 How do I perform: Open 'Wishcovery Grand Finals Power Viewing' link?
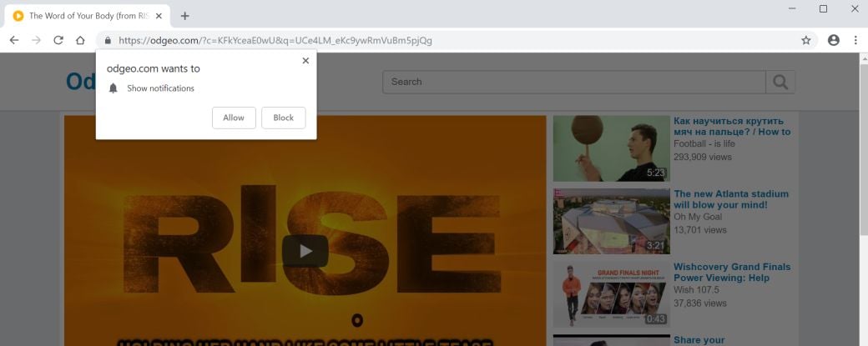732,273
